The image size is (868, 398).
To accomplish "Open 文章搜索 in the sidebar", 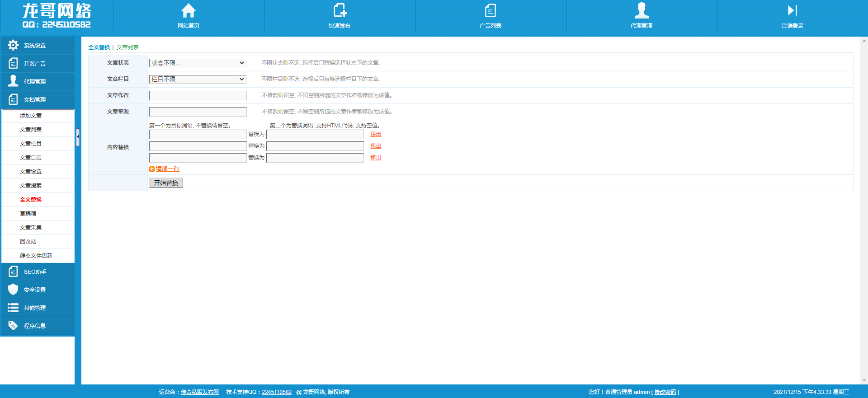I will [31, 186].
